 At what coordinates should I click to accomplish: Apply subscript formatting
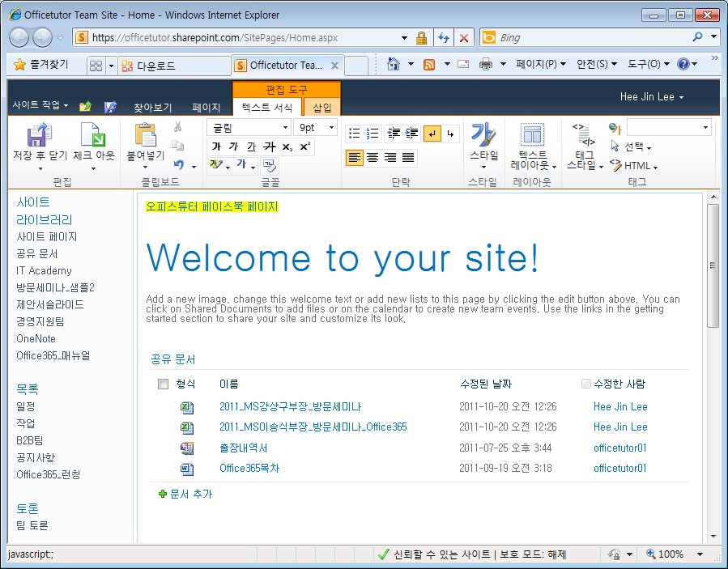[287, 147]
